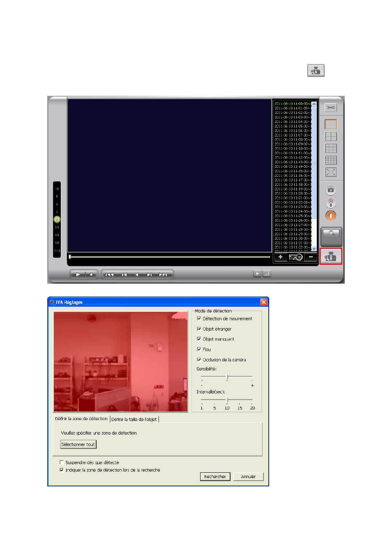The image size is (392, 555).
Task: Uncheck Indiquer la zone de détection lors de la recherche
Action: 62,470
